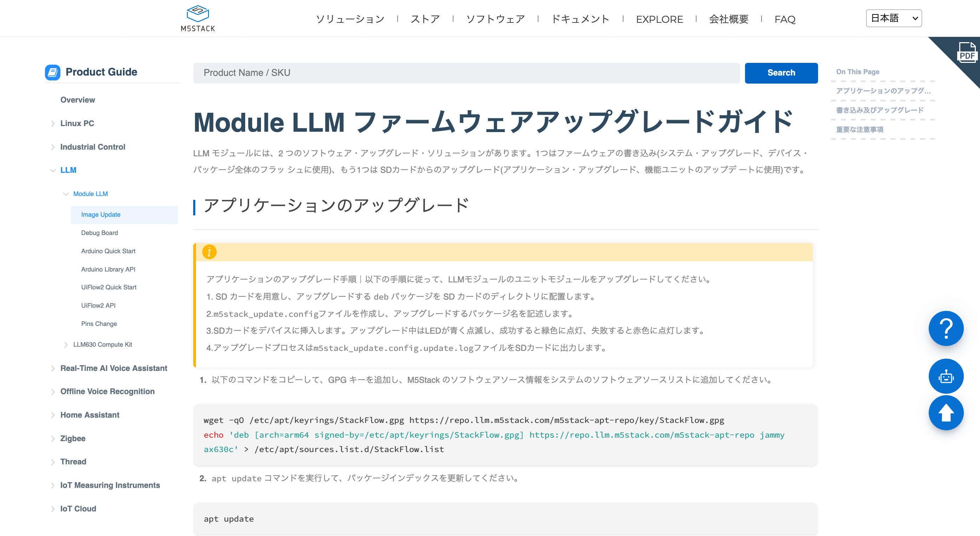
Task: Focus the Product Name / SKU search field
Action: 466,73
